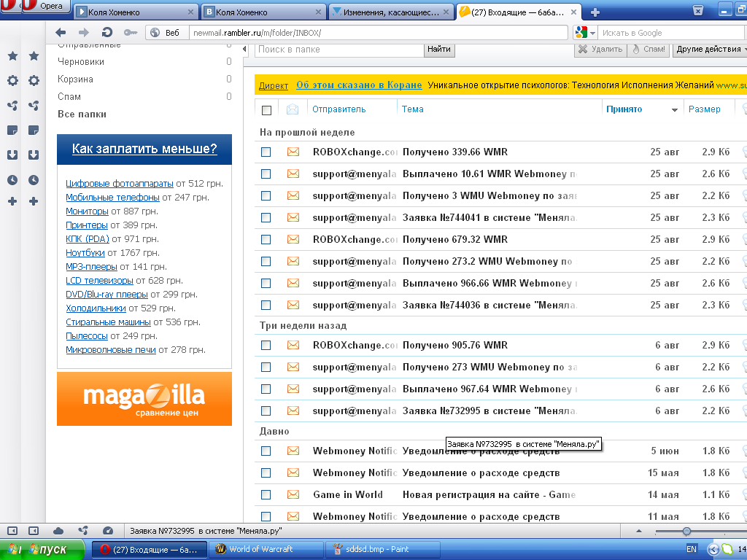
Task: Click envelope icon of Game in World message
Action: point(293,495)
